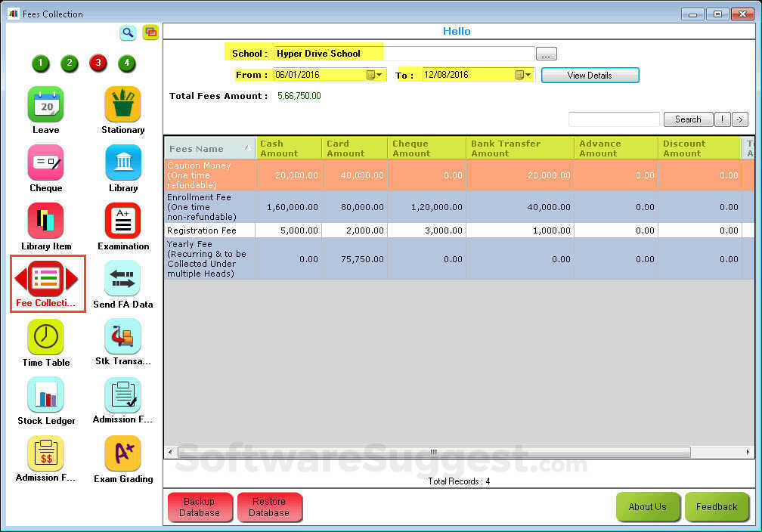Open the Stk Transa... icon
The width and height of the screenshot is (762, 532).
(122, 336)
